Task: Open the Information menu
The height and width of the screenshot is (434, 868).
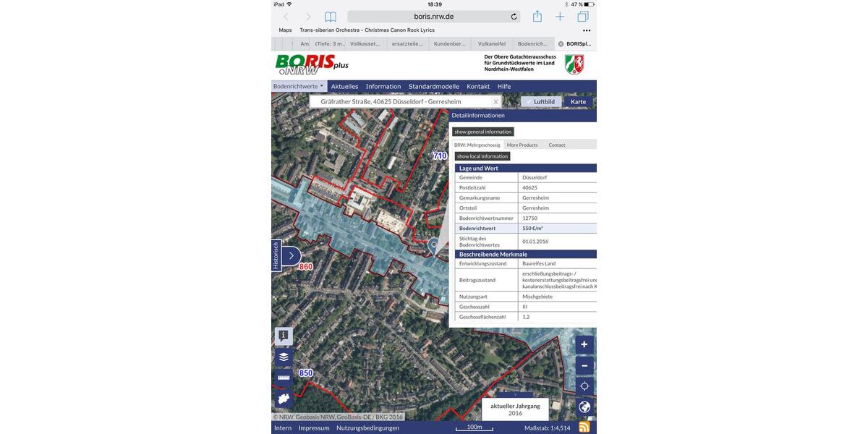Action: 383,86
